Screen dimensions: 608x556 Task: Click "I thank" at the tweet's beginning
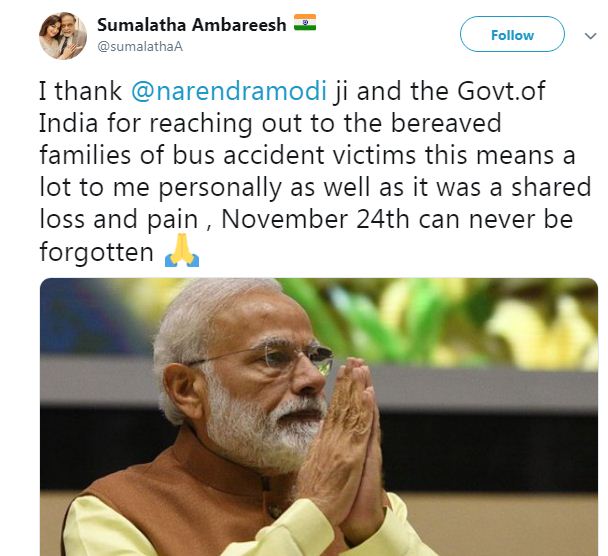[80, 92]
